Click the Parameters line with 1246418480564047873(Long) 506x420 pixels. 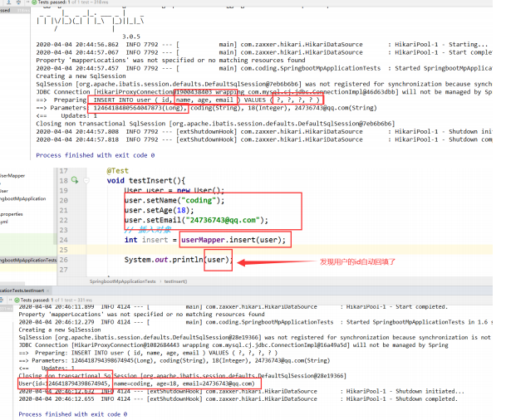pos(206,108)
